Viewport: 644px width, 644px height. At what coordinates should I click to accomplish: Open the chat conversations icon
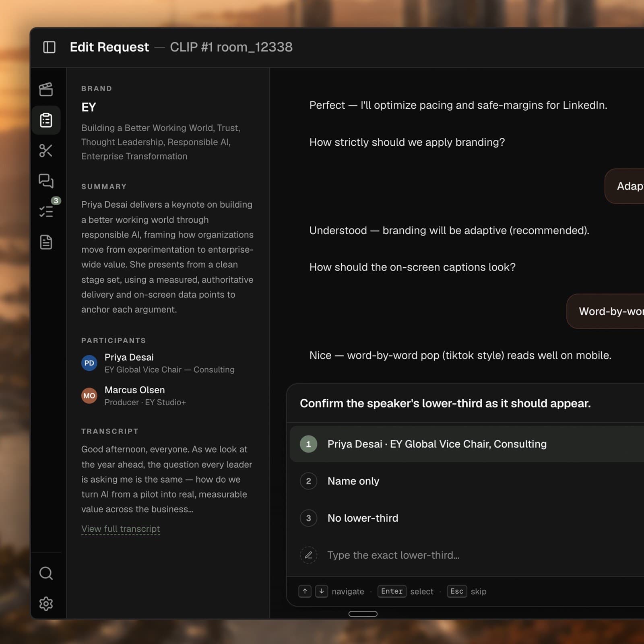coord(46,181)
